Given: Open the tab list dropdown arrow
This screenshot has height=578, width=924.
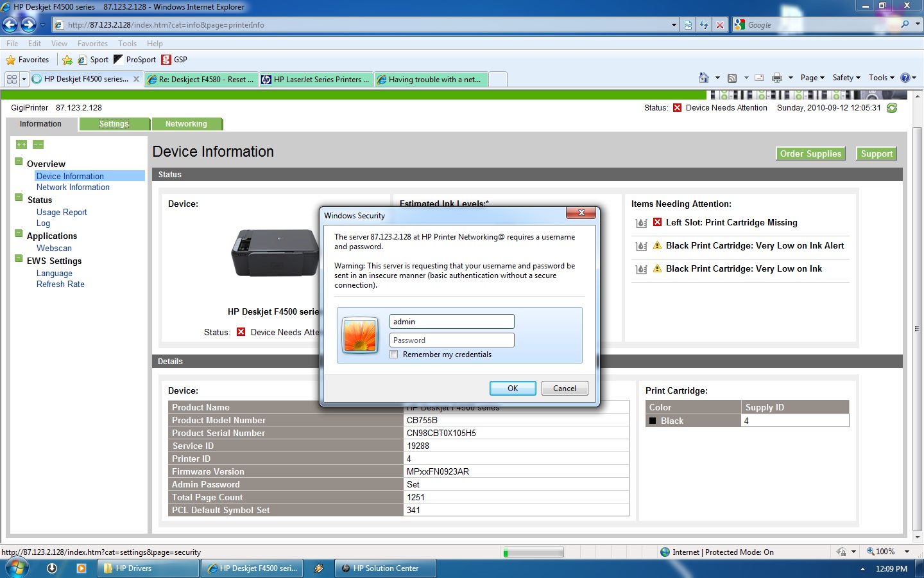Looking at the screenshot, I should click(x=24, y=79).
